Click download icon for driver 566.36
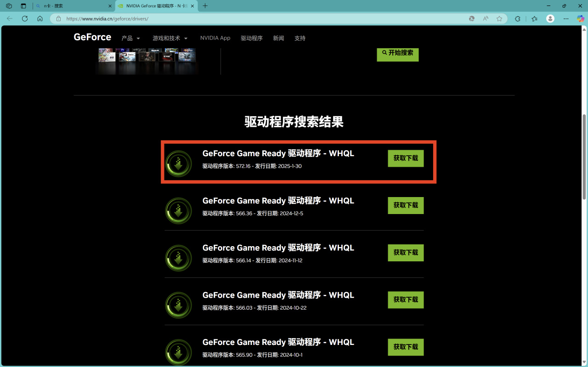This screenshot has height=367, width=588. [178, 211]
